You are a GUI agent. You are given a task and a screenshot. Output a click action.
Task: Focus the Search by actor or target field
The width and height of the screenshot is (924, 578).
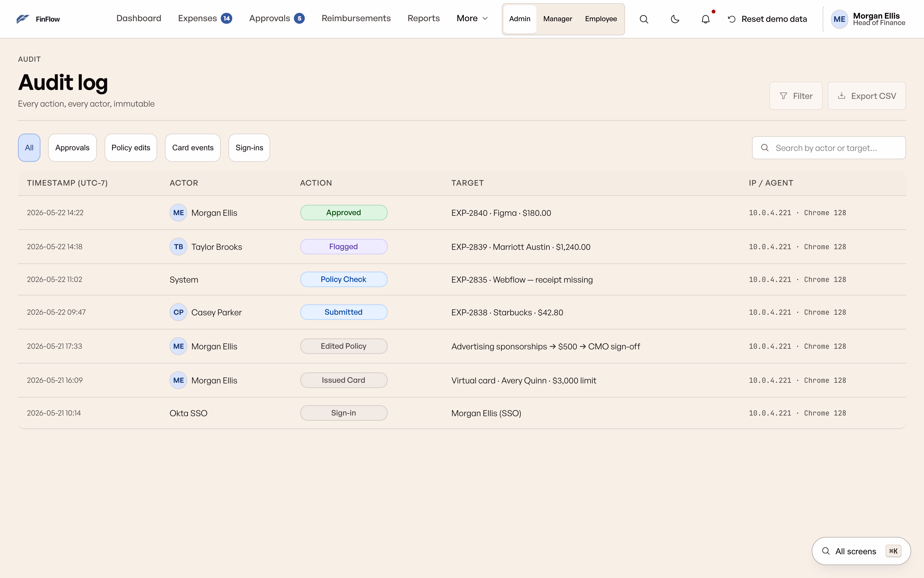point(829,148)
